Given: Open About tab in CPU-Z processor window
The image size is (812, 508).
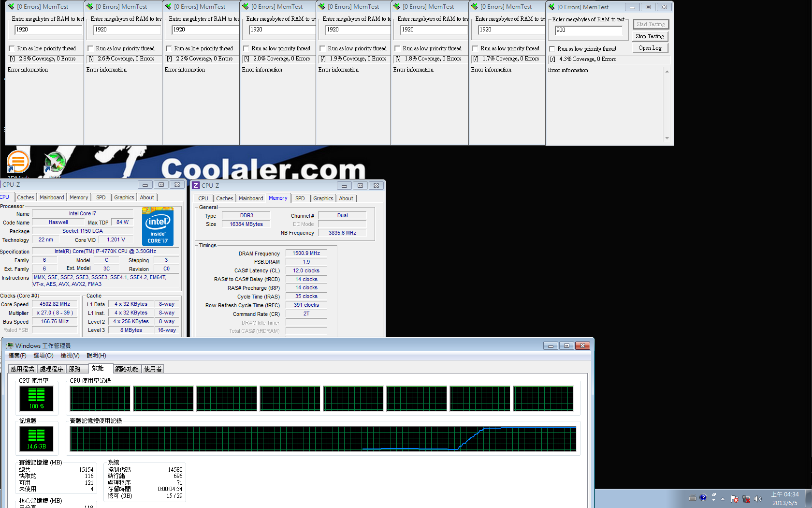Looking at the screenshot, I should 147,197.
